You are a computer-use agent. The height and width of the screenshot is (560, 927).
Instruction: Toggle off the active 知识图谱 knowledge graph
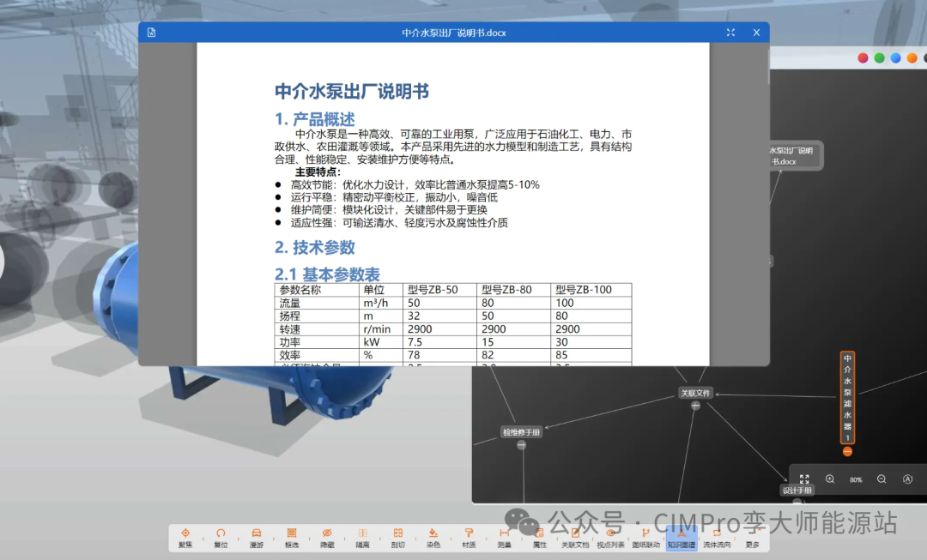pyautogui.click(x=682, y=537)
